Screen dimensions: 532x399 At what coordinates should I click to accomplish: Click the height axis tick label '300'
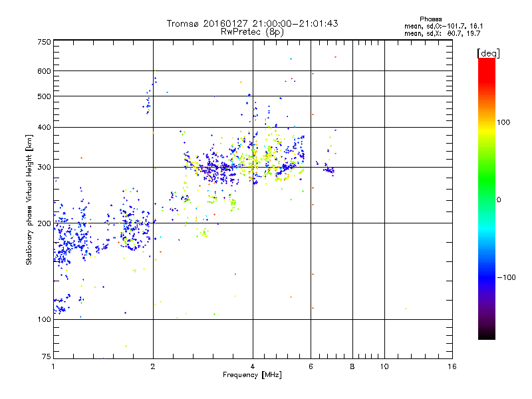(x=45, y=167)
